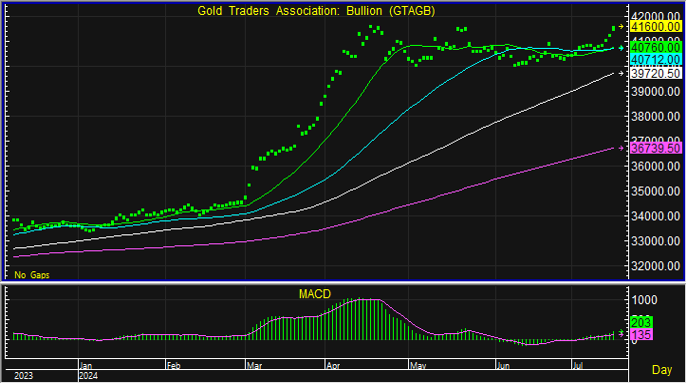Click the 38000.00 price axis label

655,117
